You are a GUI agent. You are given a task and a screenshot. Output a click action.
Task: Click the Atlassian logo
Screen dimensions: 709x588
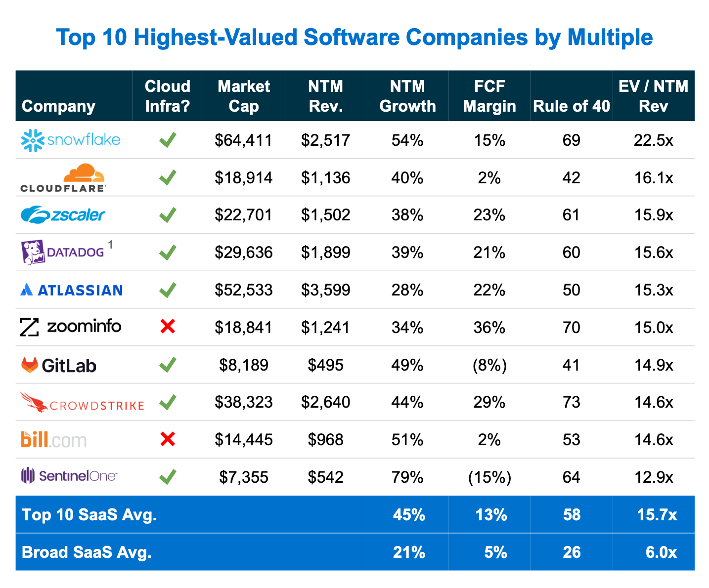(x=71, y=290)
